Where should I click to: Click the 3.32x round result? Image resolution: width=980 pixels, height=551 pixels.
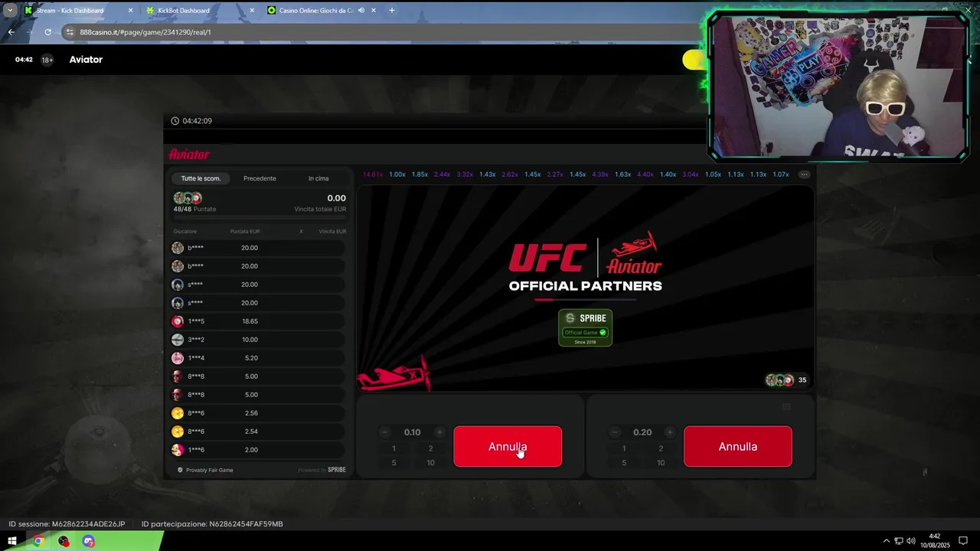[465, 174]
